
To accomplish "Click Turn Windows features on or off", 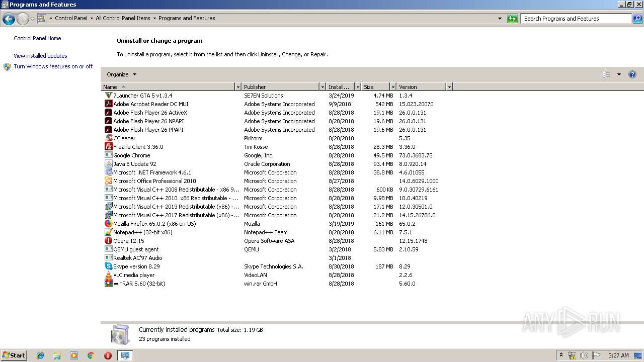I will coord(53,66).
